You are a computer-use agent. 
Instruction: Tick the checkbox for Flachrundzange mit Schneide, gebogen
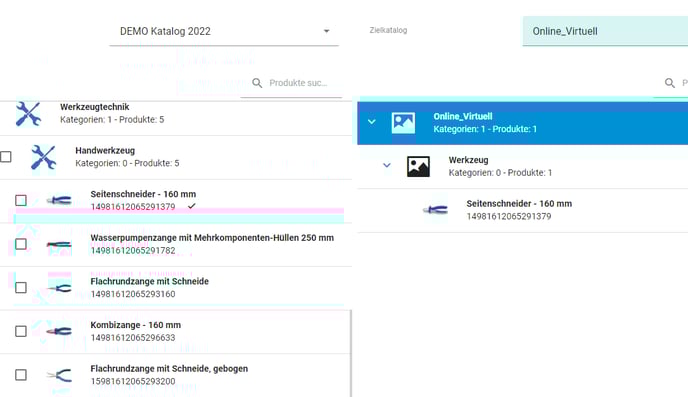click(21, 375)
